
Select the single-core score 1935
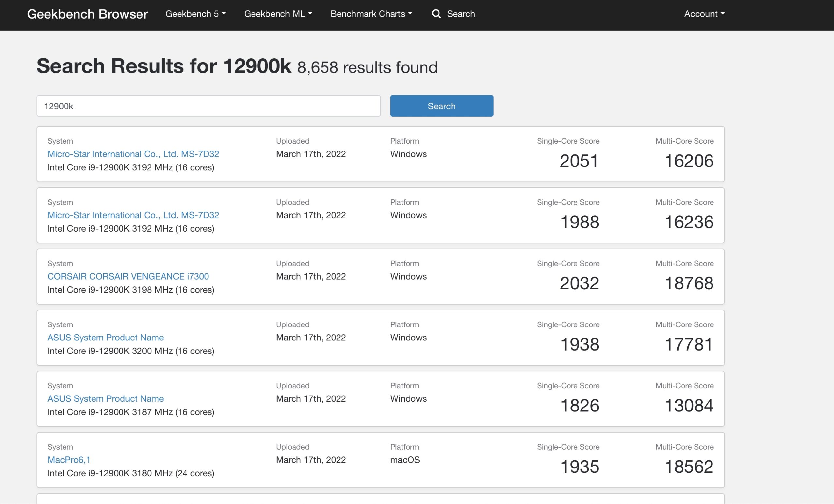580,467
